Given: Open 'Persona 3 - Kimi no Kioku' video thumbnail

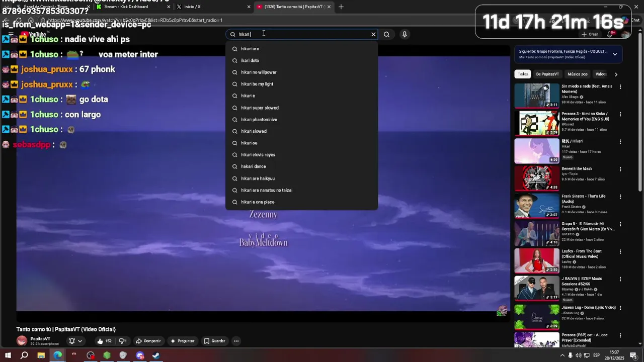Looking at the screenshot, I should (537, 123).
